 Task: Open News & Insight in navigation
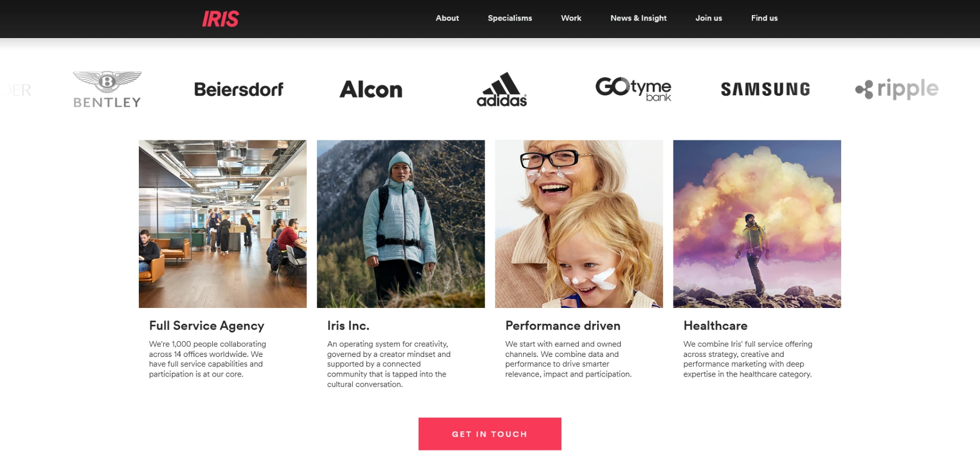pos(638,18)
